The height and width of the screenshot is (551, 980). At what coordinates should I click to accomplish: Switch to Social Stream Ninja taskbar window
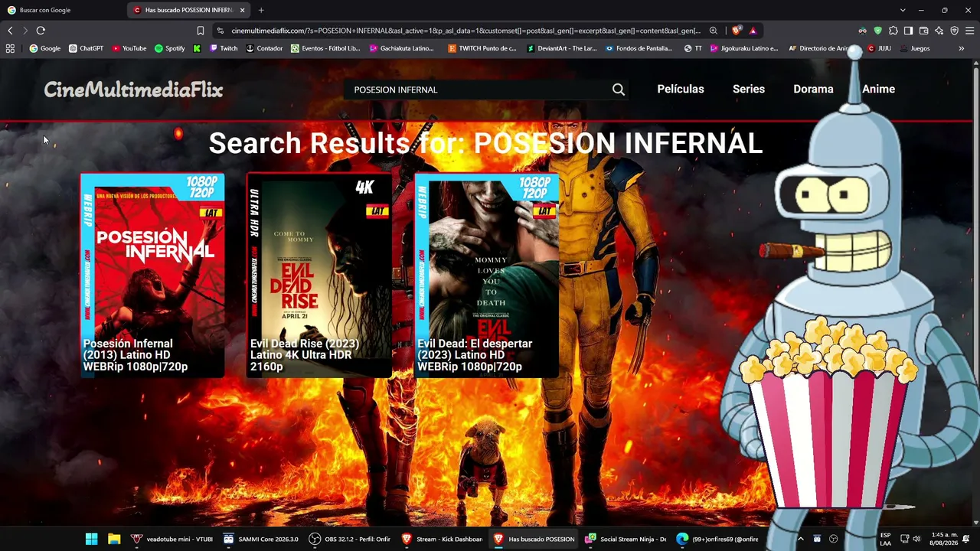coord(626,539)
